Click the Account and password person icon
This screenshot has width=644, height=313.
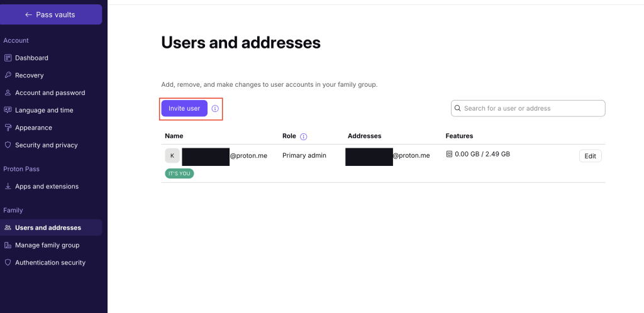8,93
